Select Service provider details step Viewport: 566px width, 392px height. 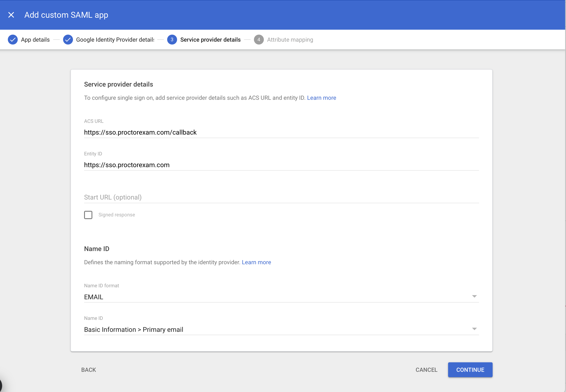[x=210, y=40]
